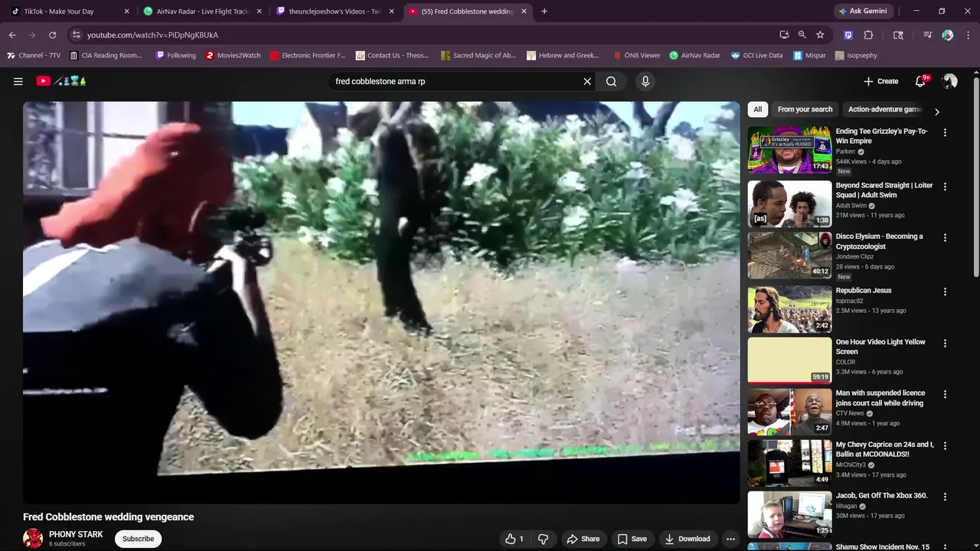Show more filter chips with arrow
The height and width of the screenshot is (551, 980).
[936, 112]
